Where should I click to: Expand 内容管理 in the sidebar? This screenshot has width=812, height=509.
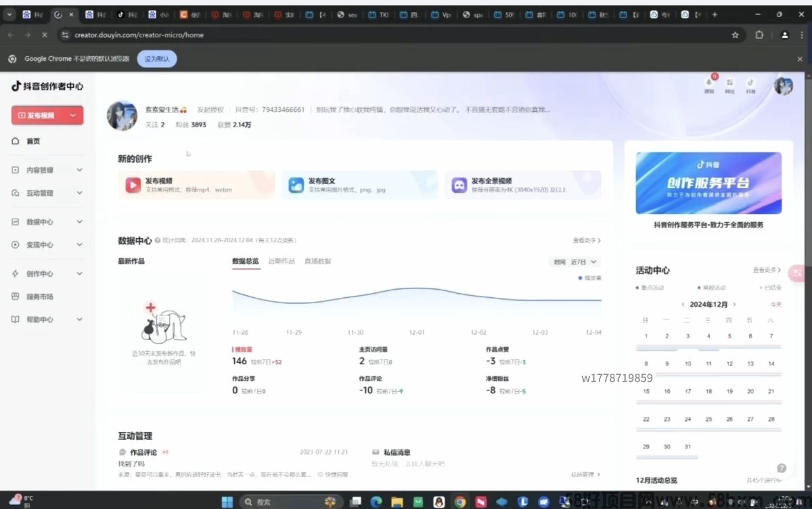tap(79, 170)
